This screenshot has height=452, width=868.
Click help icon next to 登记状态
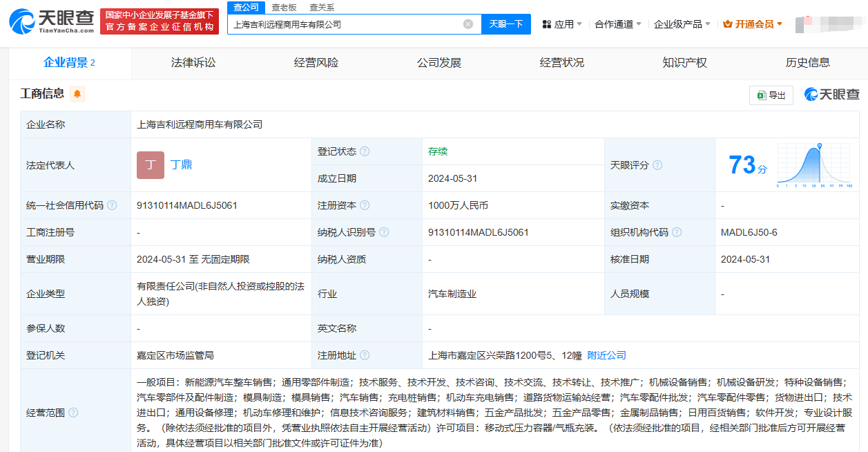click(365, 151)
